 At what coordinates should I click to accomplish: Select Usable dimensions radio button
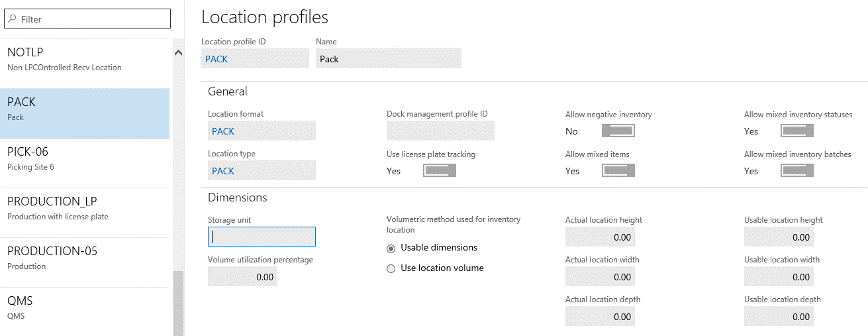[391, 248]
